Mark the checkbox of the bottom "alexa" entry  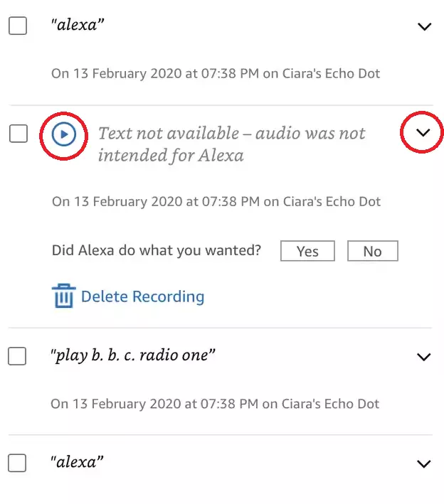click(18, 463)
